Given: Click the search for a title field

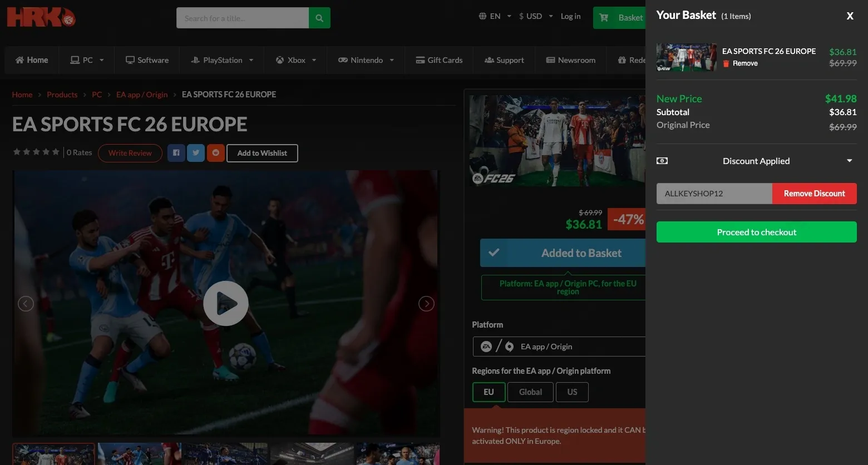Looking at the screenshot, I should [243, 18].
